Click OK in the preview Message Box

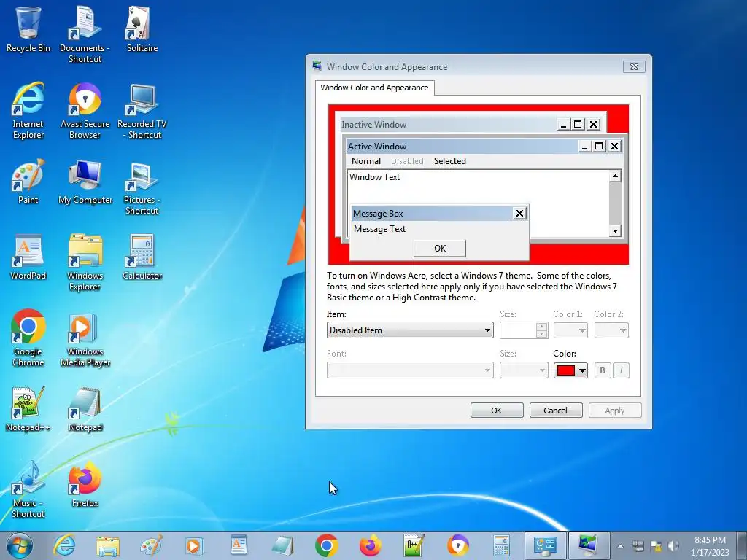coord(440,248)
